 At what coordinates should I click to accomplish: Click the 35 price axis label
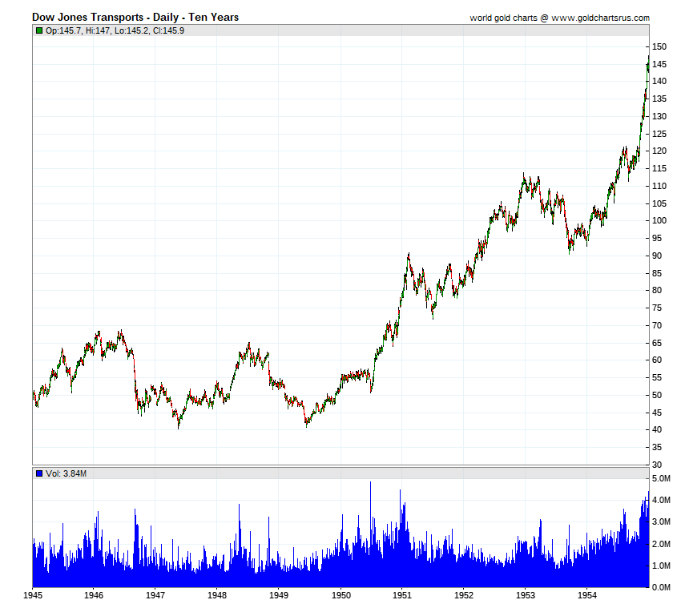point(657,447)
